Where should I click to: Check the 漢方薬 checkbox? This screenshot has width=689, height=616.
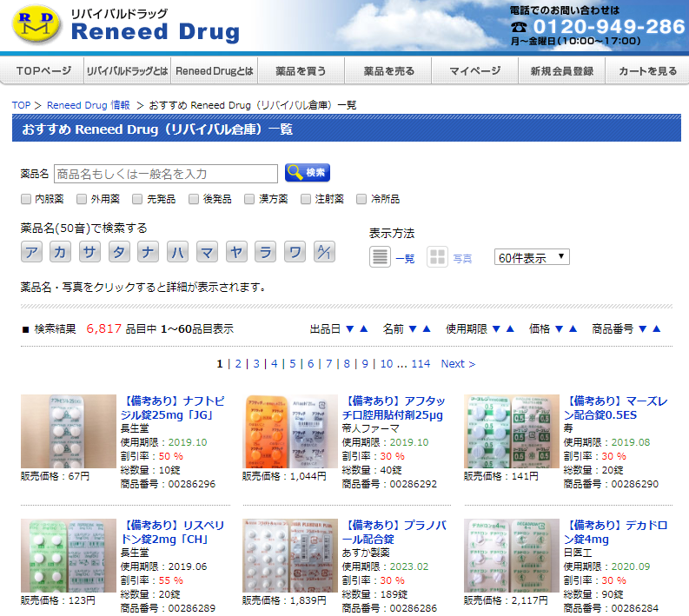(x=249, y=199)
